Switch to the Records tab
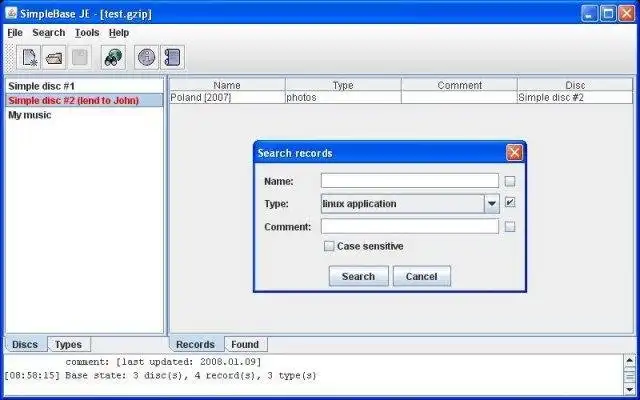Image resolution: width=640 pixels, height=400 pixels. click(x=196, y=344)
